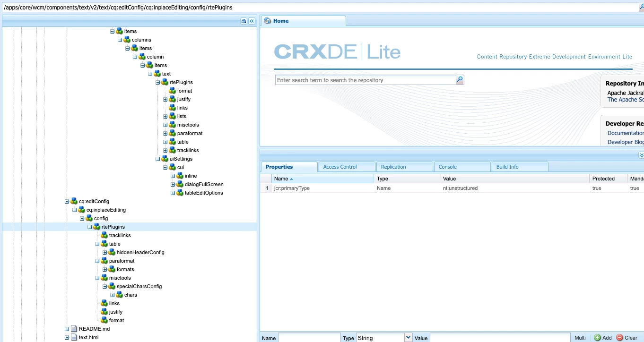The width and height of the screenshot is (644, 342).
Task: Expand the dialogFullScreen node
Action: (173, 184)
